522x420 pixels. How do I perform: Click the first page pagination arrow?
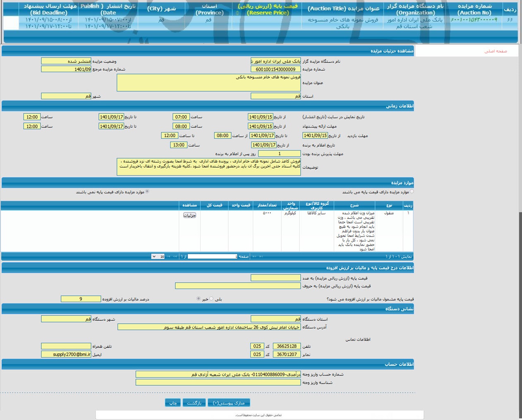261,257
